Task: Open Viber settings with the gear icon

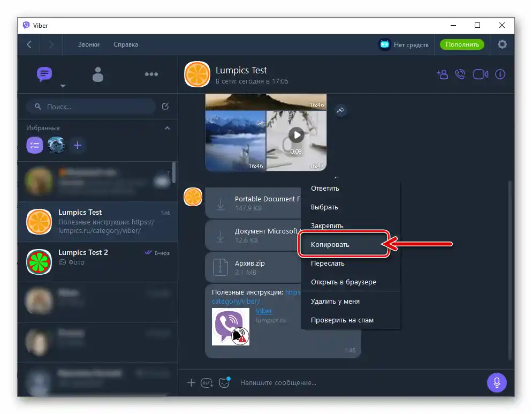Action: pyautogui.click(x=502, y=44)
